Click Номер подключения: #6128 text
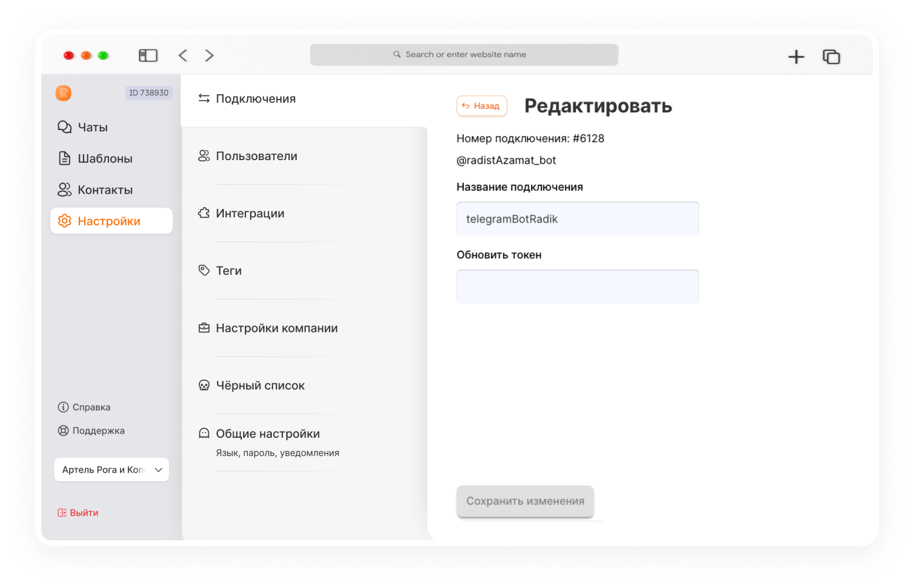Image resolution: width=914 pixels, height=588 pixels. point(530,138)
